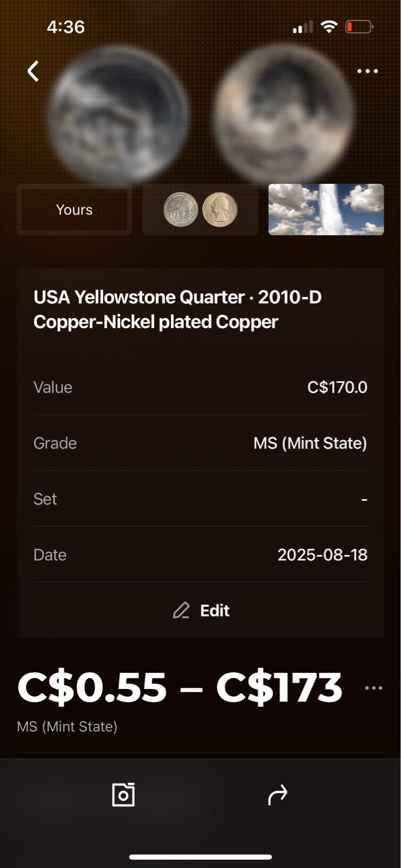Tap the Wi-Fi status icon
Image resolution: width=401 pixels, height=868 pixels.
point(329,27)
